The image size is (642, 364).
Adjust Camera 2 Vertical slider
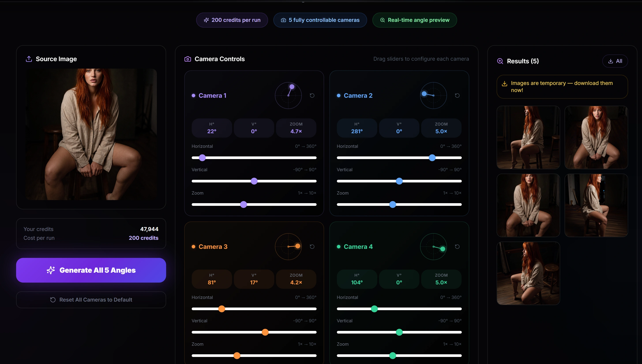click(399, 181)
